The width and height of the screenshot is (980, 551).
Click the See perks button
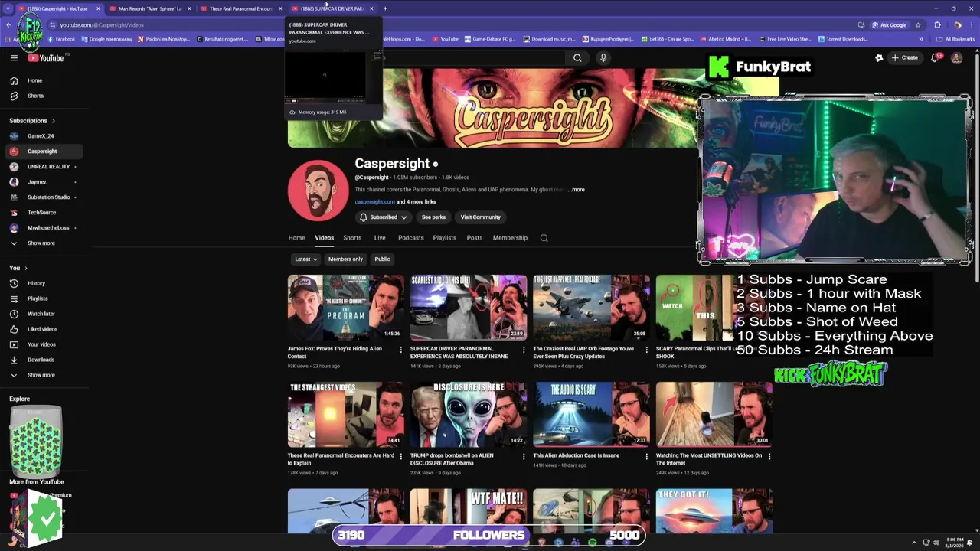[433, 217]
